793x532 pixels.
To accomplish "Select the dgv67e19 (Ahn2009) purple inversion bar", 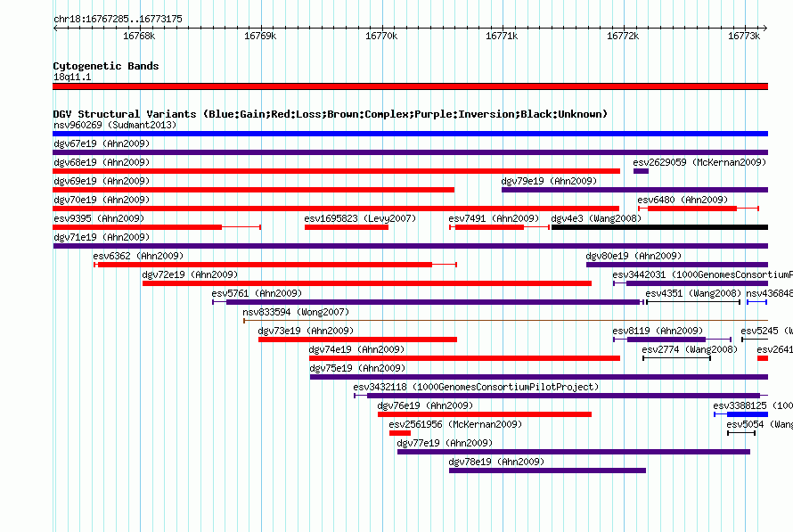I will coord(410,152).
